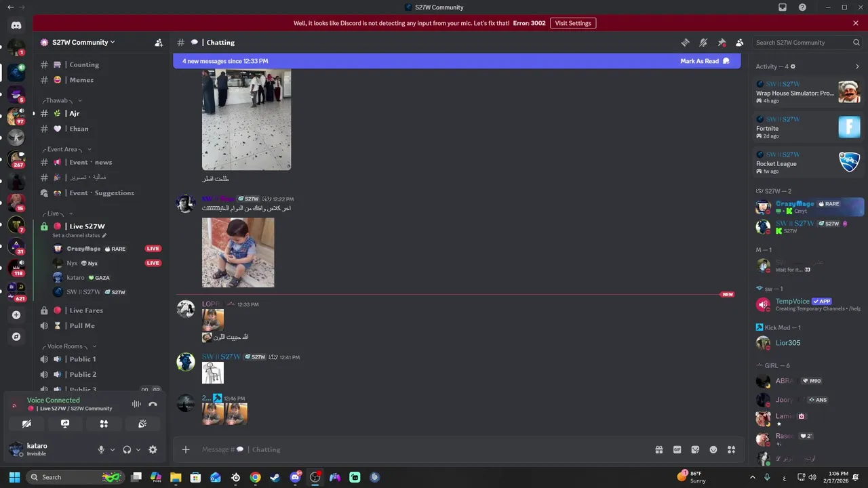Viewport: 868px width, 488px height.
Task: Open Threads from the channel header
Action: (x=686, y=42)
